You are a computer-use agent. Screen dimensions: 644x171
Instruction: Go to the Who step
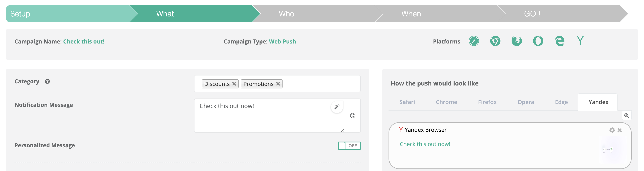pyautogui.click(x=287, y=14)
